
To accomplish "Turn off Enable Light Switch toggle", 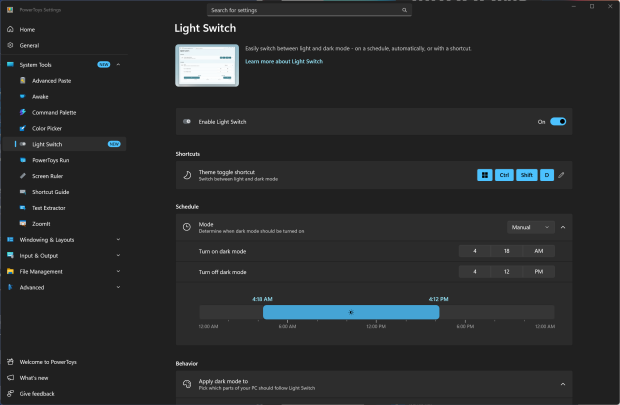I will (558, 121).
